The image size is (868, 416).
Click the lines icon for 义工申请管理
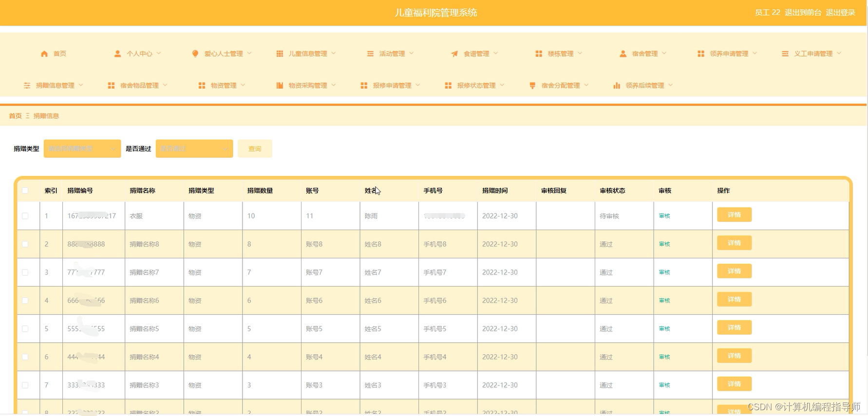coord(785,54)
